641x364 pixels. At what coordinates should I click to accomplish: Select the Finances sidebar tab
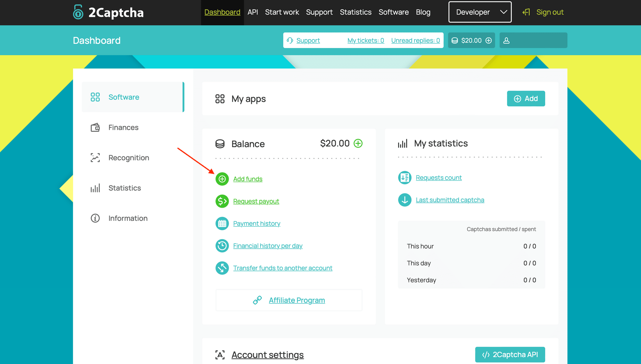click(x=133, y=128)
